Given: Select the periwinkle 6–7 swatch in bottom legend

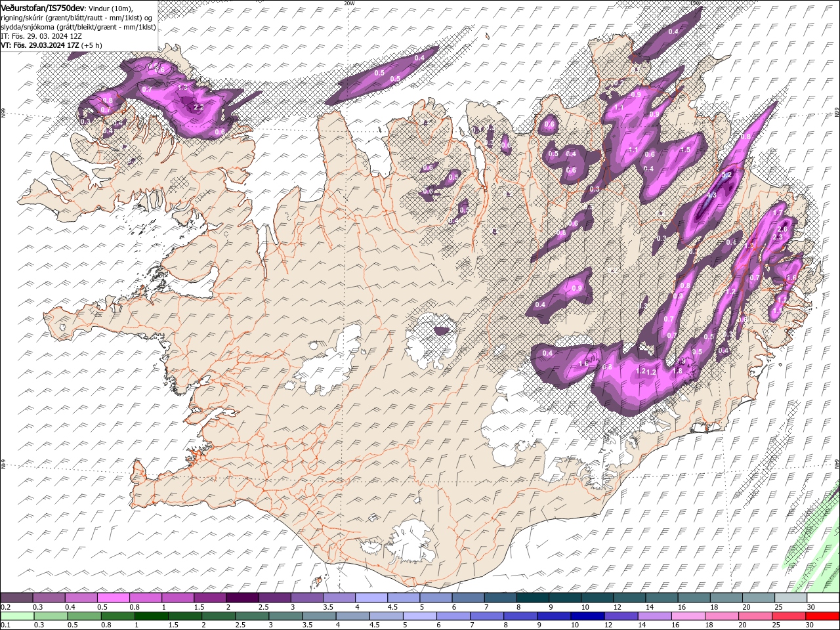Looking at the screenshot, I should 453,616.
